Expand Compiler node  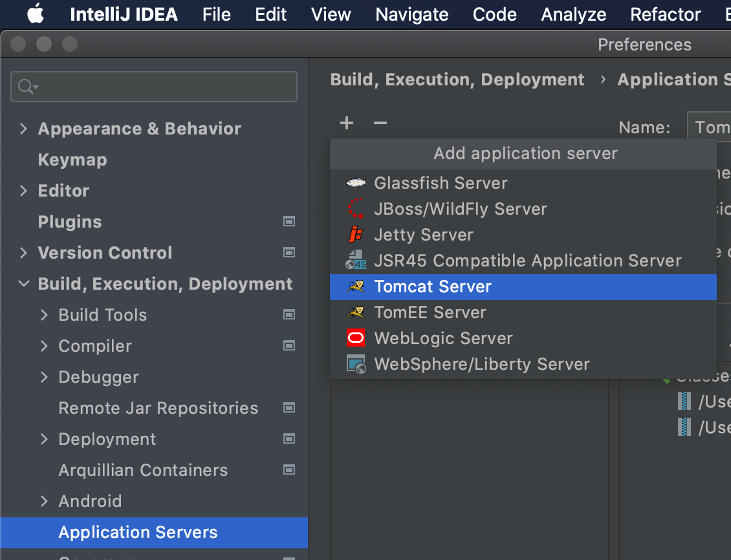pos(44,346)
